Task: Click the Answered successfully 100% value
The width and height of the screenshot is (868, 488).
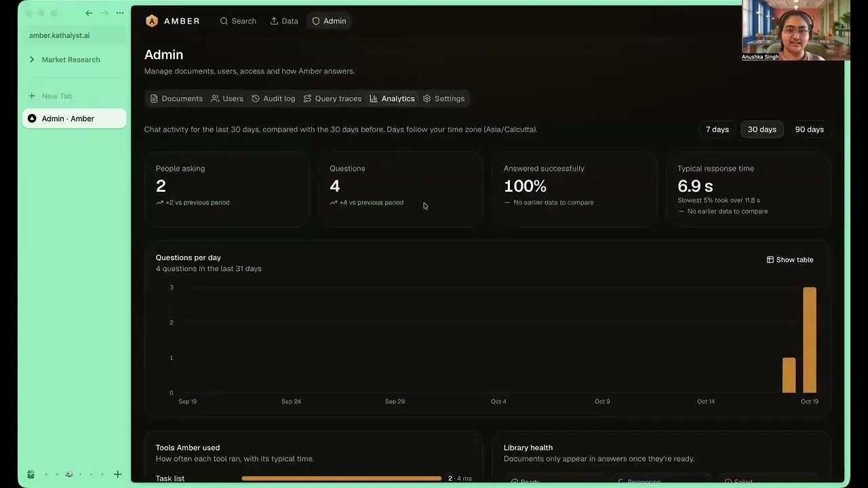Action: (x=525, y=186)
